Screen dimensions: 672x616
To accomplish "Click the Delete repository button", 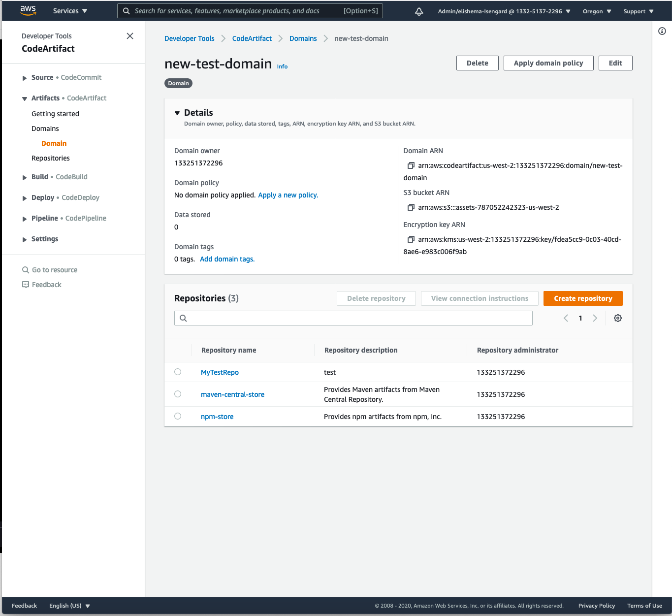I will [376, 298].
